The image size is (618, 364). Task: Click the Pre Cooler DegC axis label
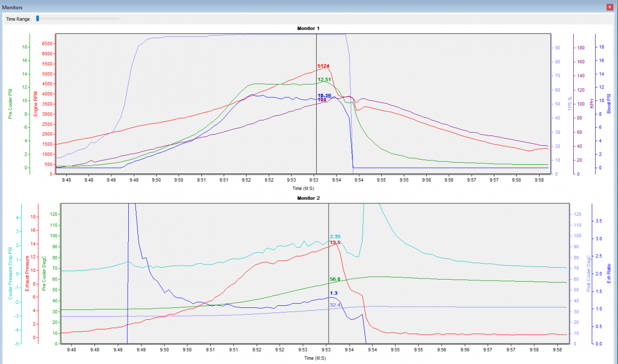(x=44, y=273)
